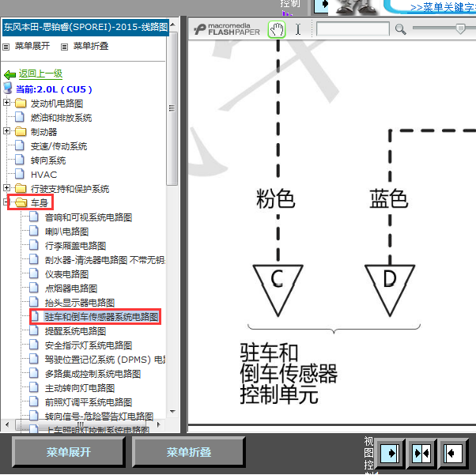Open 抬头显示器电路图 document
This screenshot has width=476, height=475.
pos(80,303)
